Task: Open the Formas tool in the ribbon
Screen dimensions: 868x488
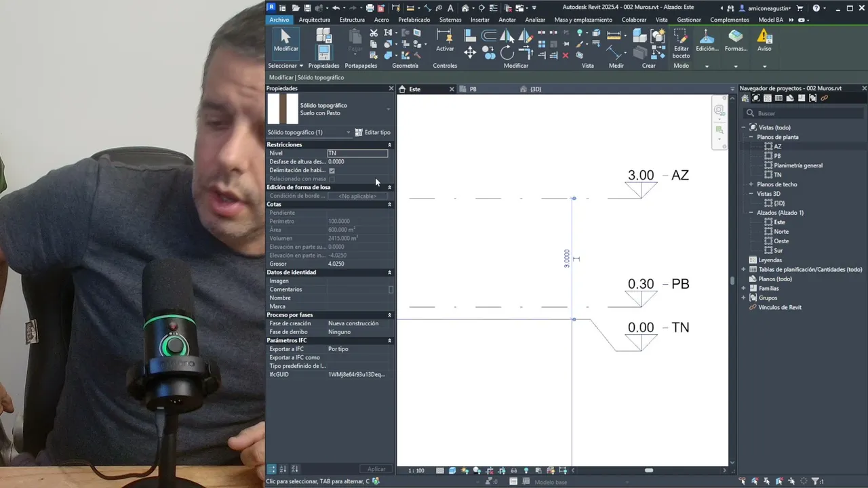Action: tap(736, 41)
